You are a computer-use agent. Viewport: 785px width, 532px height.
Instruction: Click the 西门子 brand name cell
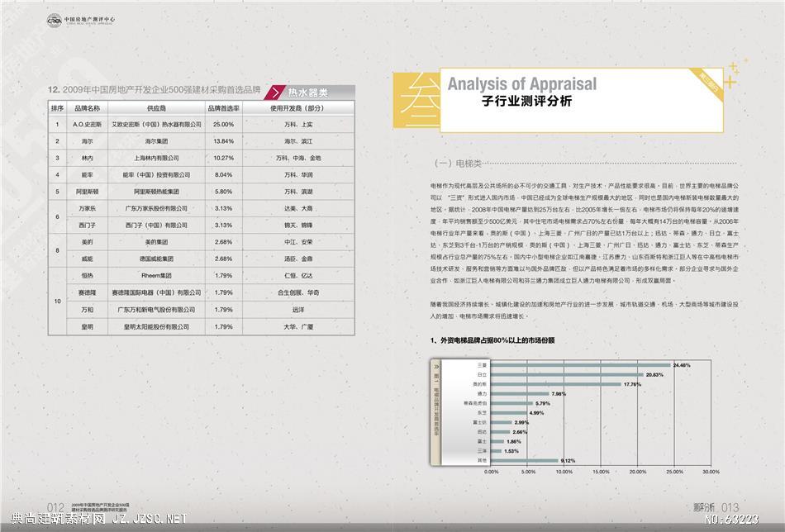(87, 226)
